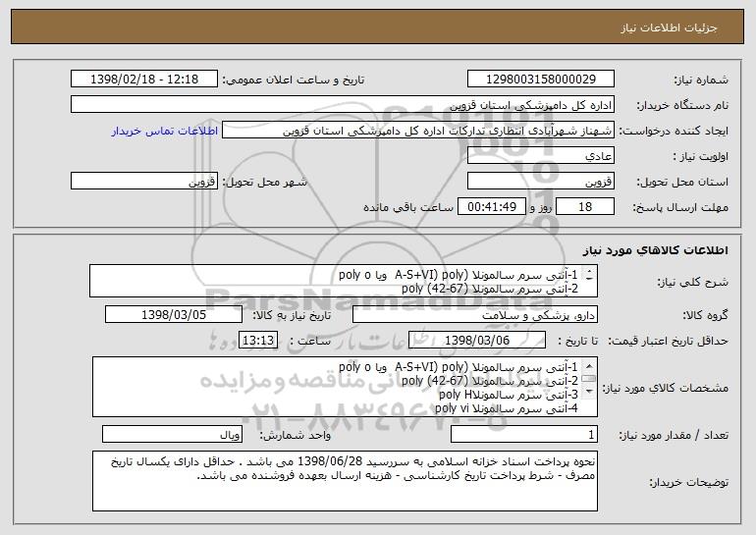Screen dimensions: 756x535
Task: Click the header جزئیات اطلاعات نیاز
Action: click(x=669, y=27)
